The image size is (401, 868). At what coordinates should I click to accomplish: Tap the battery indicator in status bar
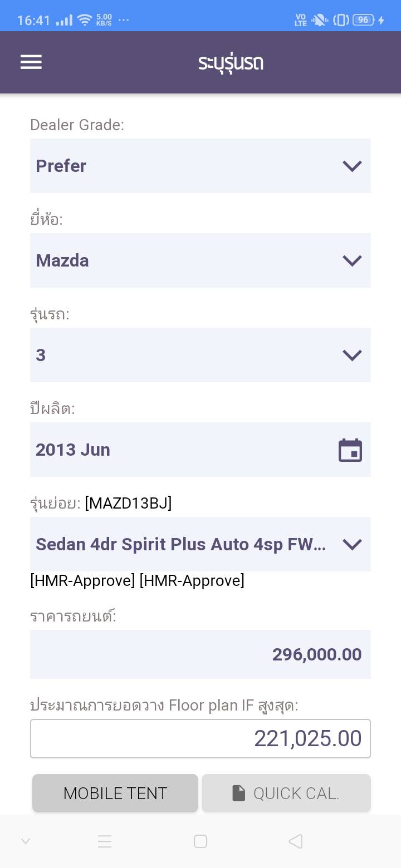click(x=363, y=21)
